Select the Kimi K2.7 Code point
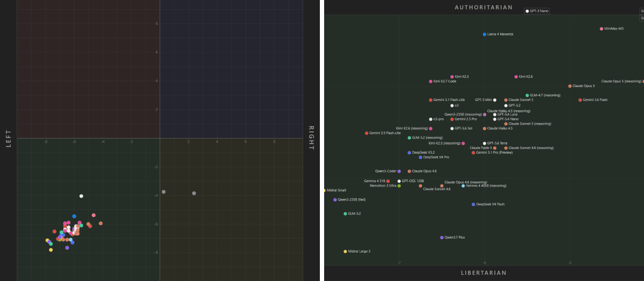Viewport: 644px width, 281px height. (x=430, y=82)
